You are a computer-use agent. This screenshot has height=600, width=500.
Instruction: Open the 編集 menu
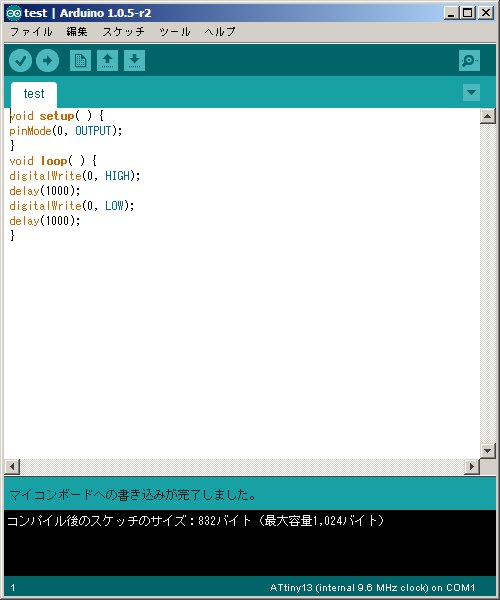tap(77, 32)
